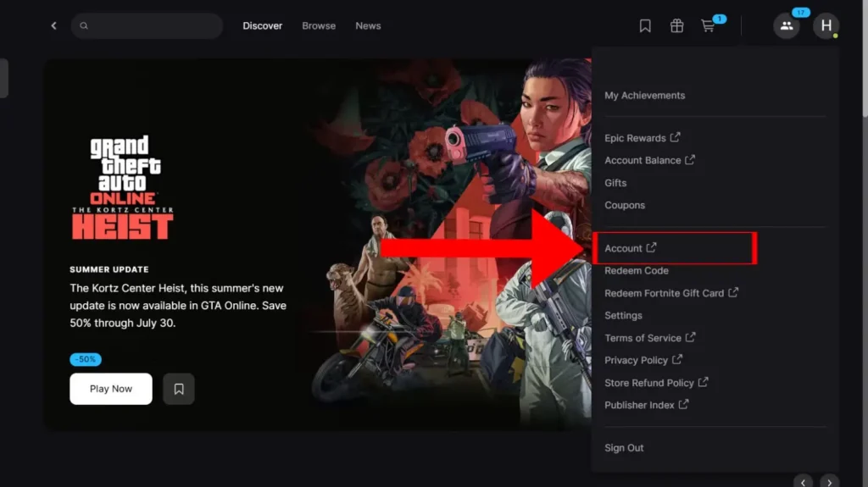Switch to the Browse tab

coord(319,26)
